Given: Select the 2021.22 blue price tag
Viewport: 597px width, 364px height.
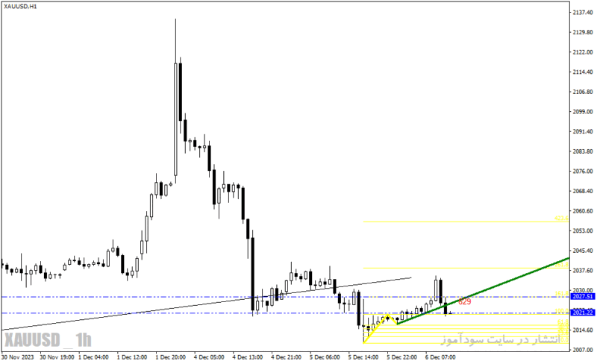Looking at the screenshot, I should pyautogui.click(x=583, y=313).
